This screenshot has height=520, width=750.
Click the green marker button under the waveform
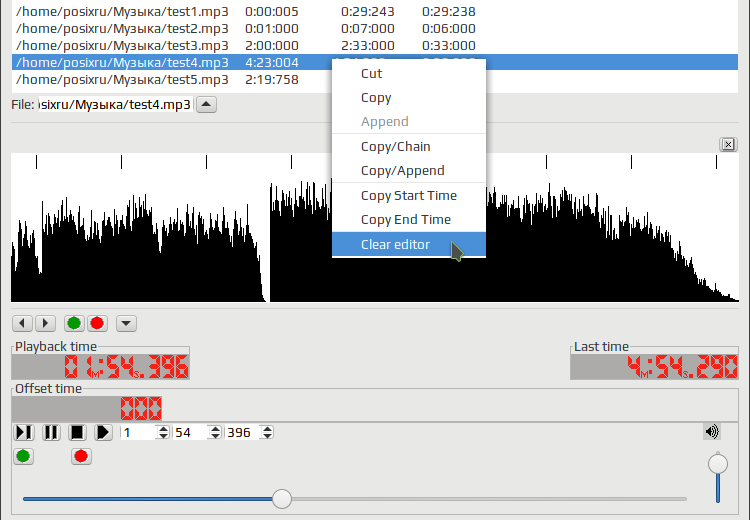[74, 323]
